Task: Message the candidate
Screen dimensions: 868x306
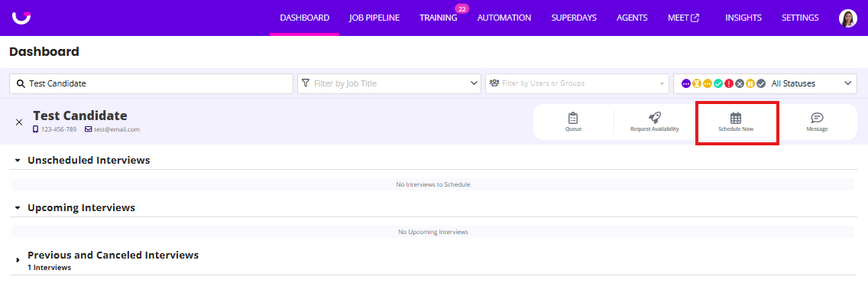Action: (817, 122)
